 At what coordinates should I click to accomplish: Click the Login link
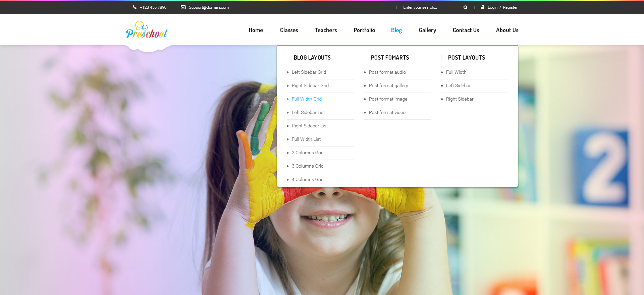click(492, 7)
